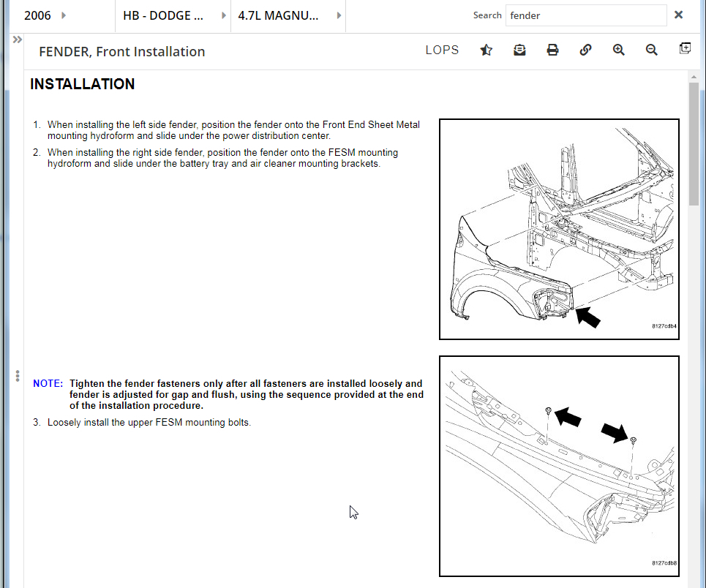The image size is (706, 588).
Task: Zoom in with the plus magnifier
Action: [619, 50]
